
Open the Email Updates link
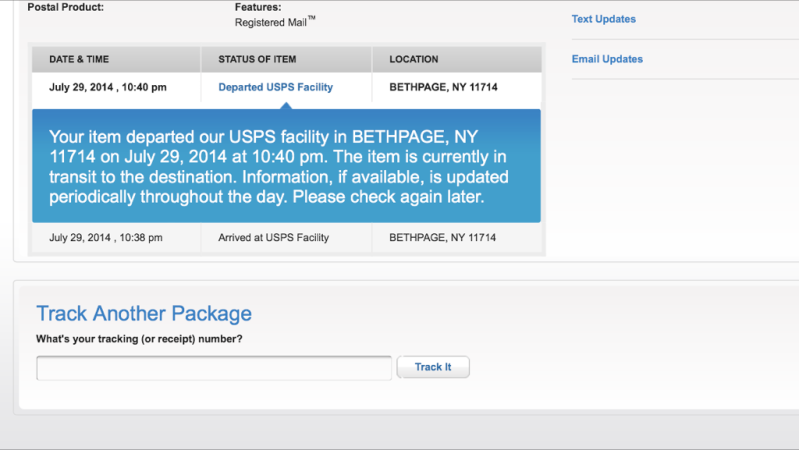[x=607, y=59]
